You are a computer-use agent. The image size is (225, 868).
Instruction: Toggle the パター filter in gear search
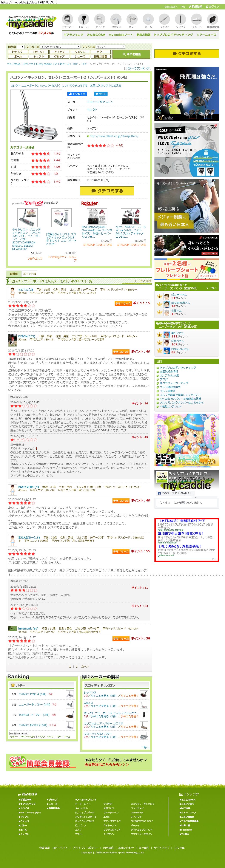point(100,52)
